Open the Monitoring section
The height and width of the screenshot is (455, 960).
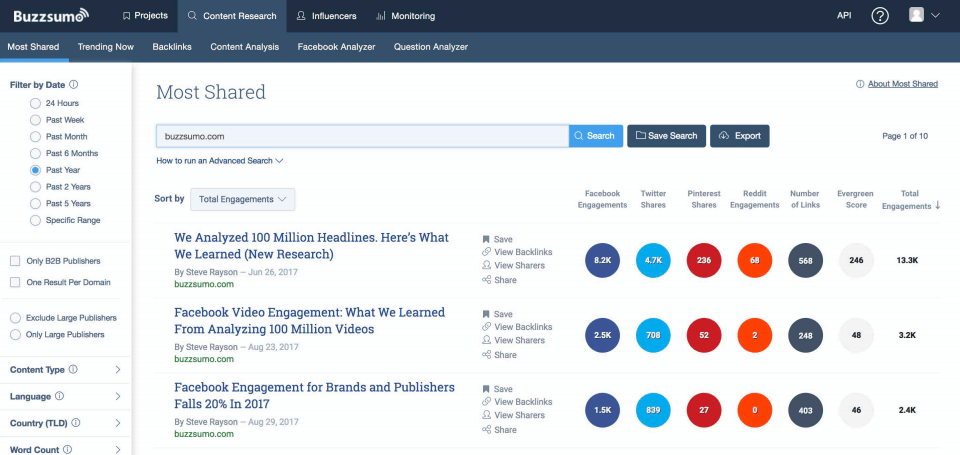[405, 16]
